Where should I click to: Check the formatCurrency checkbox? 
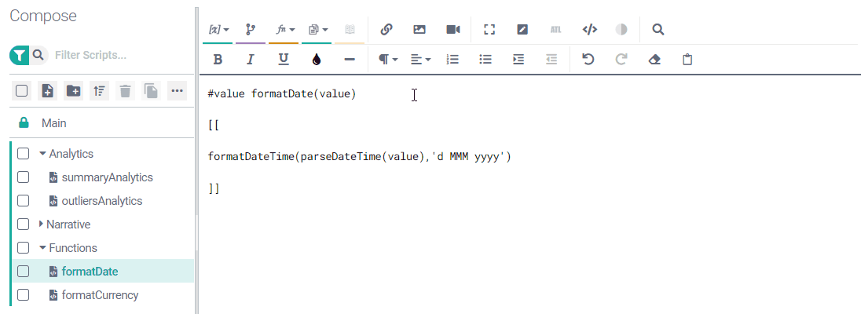[x=23, y=294]
